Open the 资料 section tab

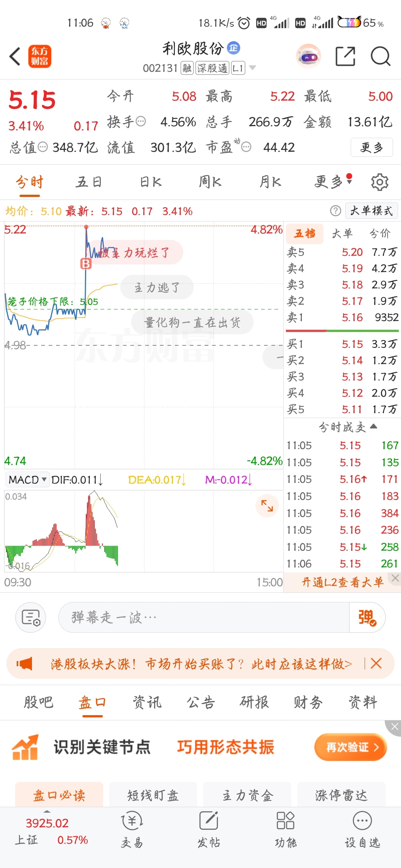coord(363,702)
